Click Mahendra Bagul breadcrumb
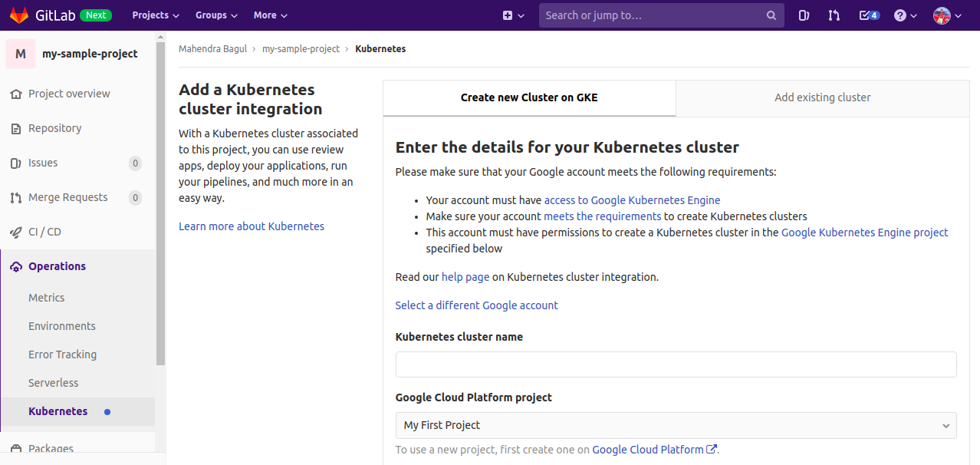 (x=213, y=49)
